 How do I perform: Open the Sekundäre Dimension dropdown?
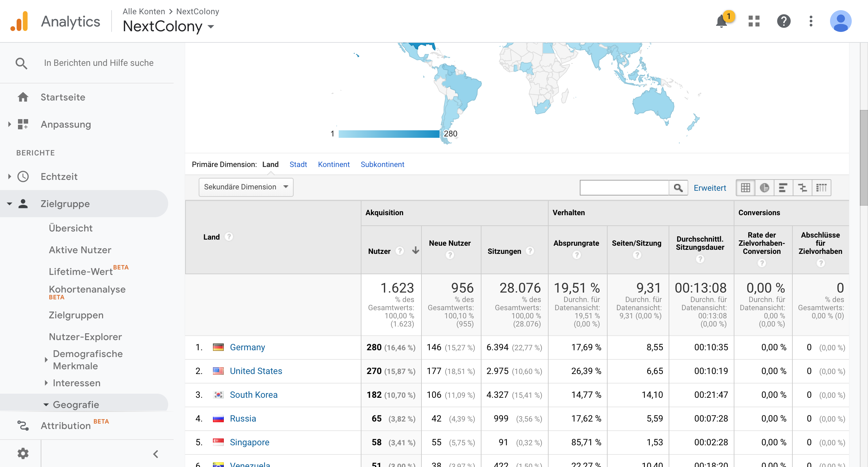246,187
